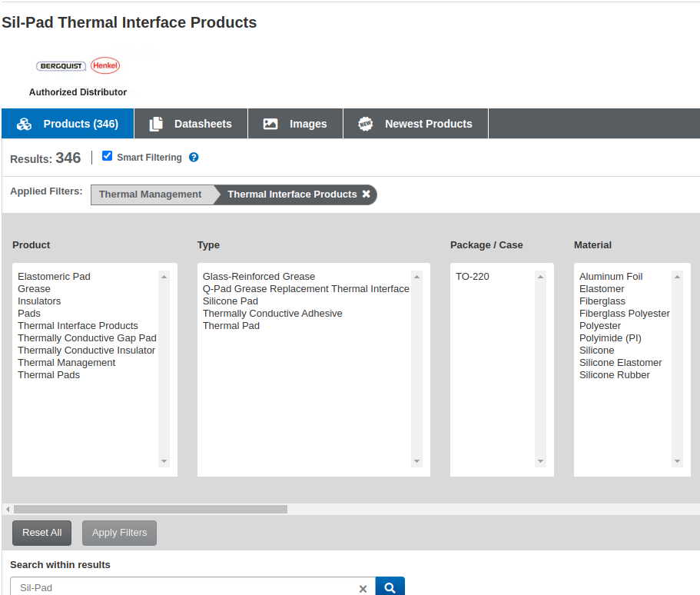
Task: Select Silicone Elastomer material
Action: 621,363
